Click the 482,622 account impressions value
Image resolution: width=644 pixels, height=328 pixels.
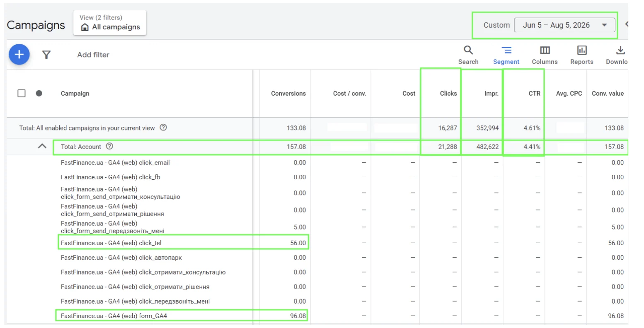point(487,147)
